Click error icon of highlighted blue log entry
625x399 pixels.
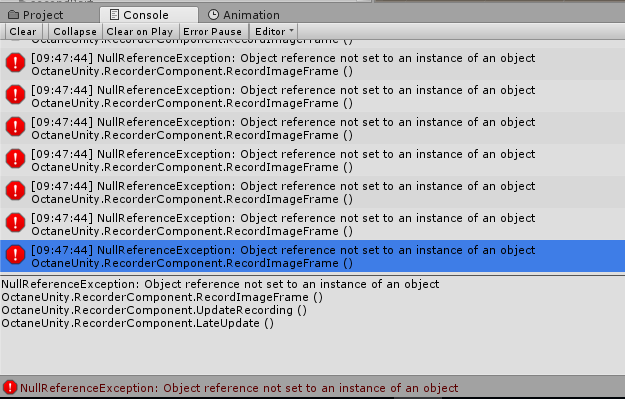[x=15, y=254]
